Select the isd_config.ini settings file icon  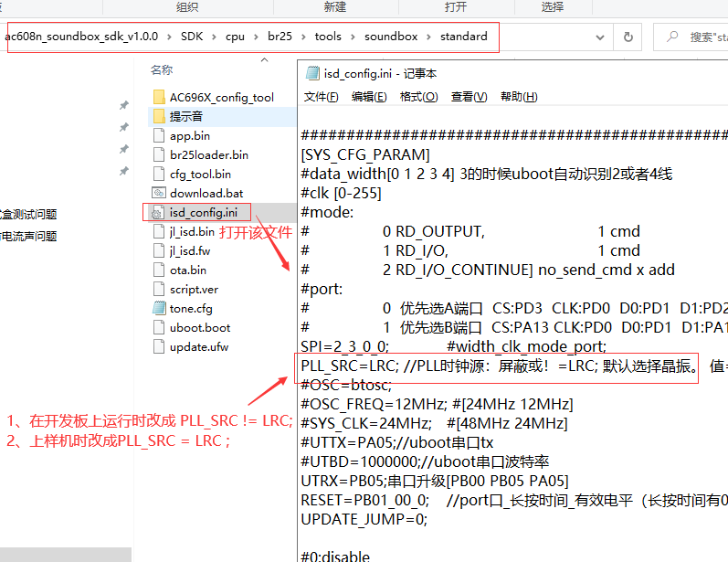click(x=157, y=212)
